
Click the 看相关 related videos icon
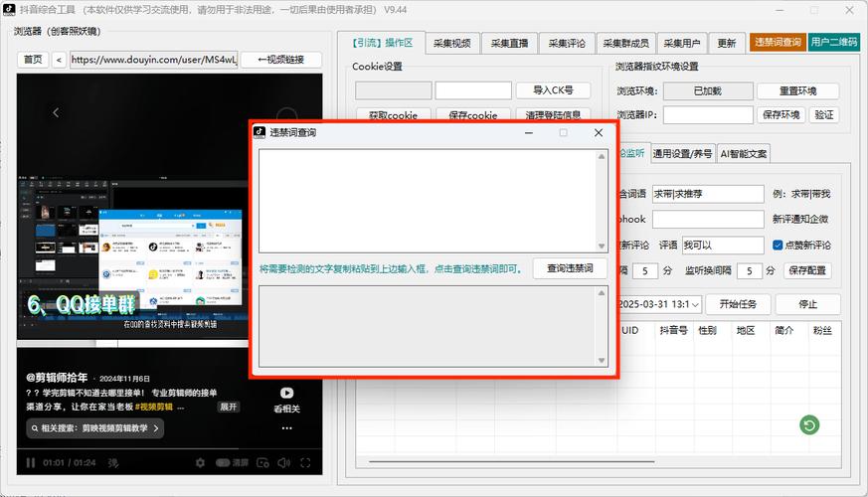[286, 394]
